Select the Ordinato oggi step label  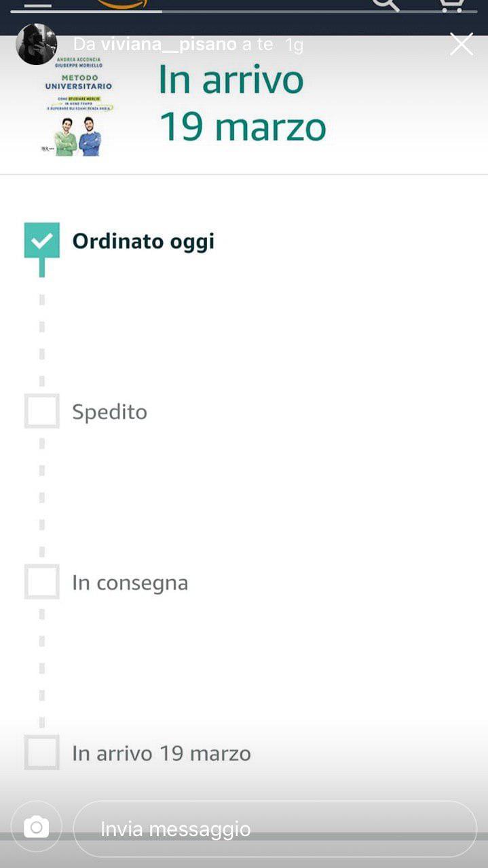tap(143, 241)
